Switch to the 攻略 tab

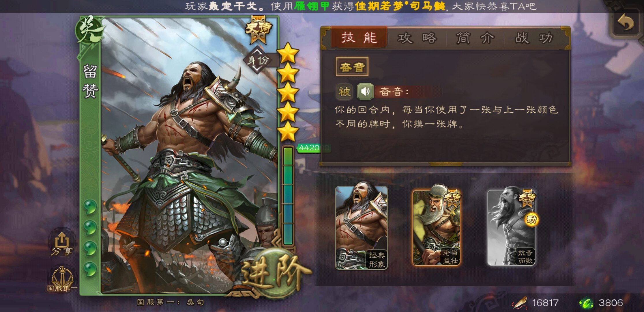coord(417,38)
